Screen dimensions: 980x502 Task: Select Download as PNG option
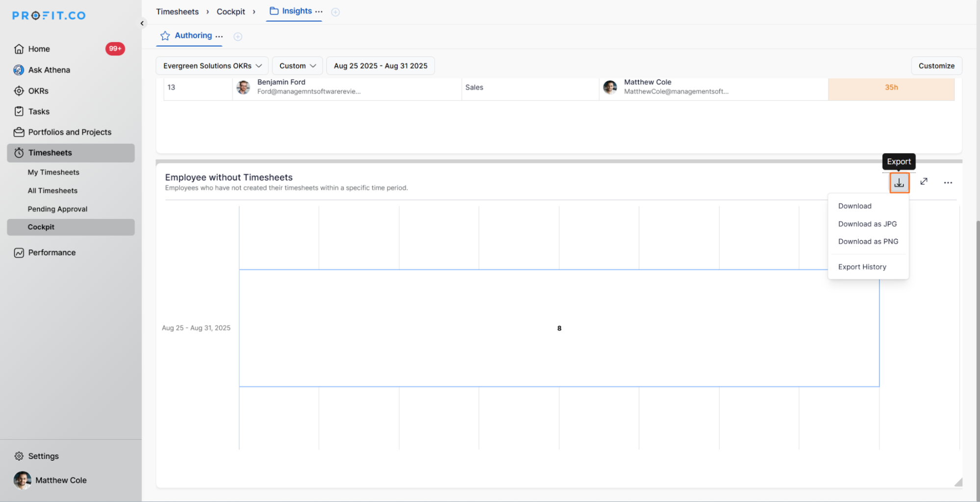868,241
